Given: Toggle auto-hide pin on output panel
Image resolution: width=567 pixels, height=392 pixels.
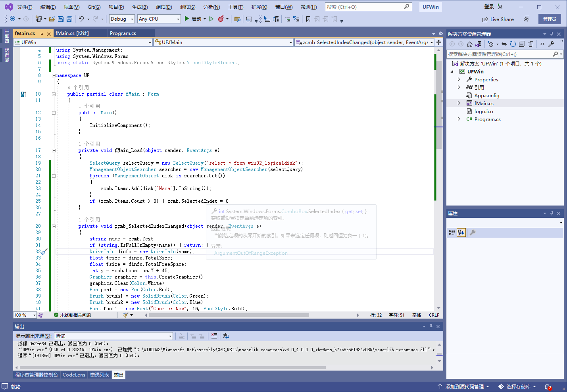Looking at the screenshot, I should point(431,326).
